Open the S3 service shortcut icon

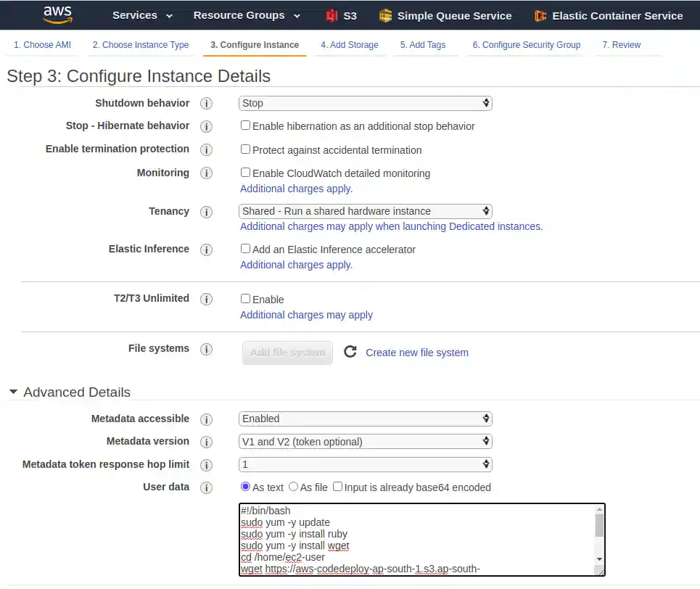click(x=332, y=16)
